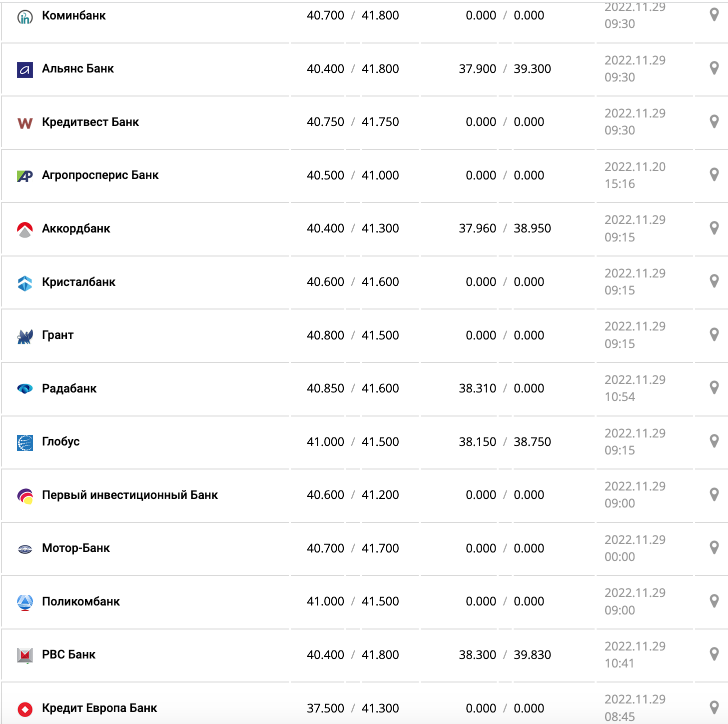Click the location pin in Кредитвест Банк row
Viewport: 728px width, 724px height.
pos(714,121)
